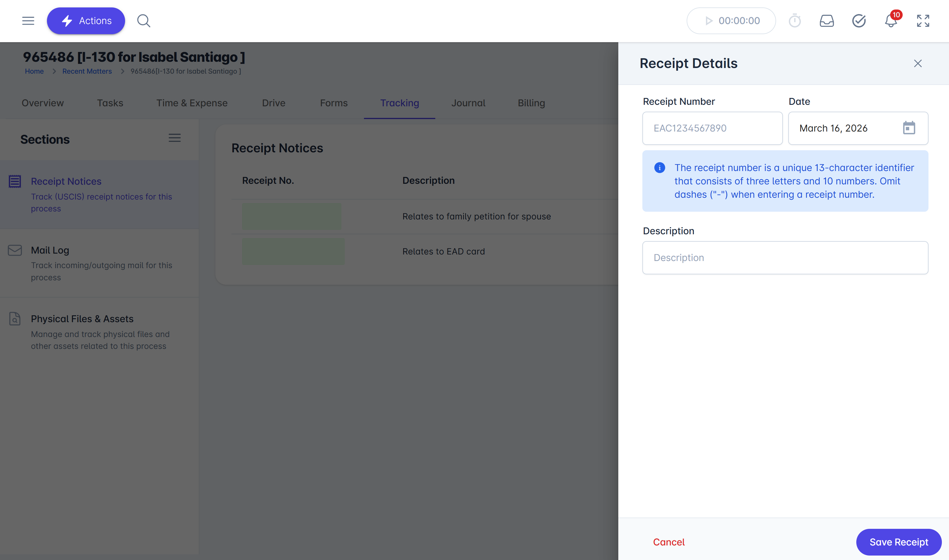
Task: Open the Actions dropdown button
Action: 86,21
